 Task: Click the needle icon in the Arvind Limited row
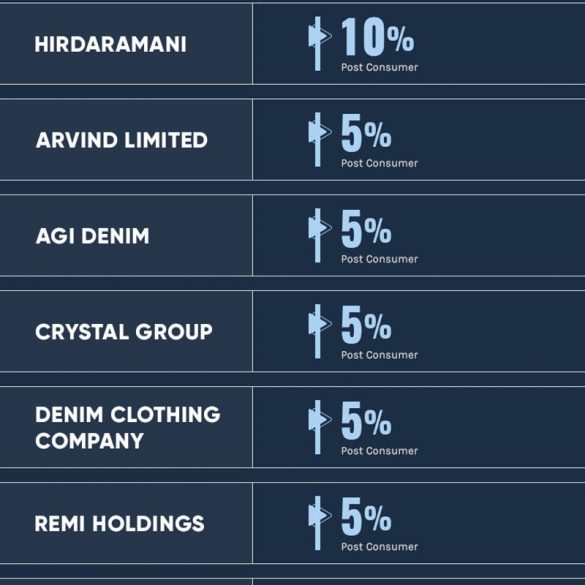tap(319, 140)
